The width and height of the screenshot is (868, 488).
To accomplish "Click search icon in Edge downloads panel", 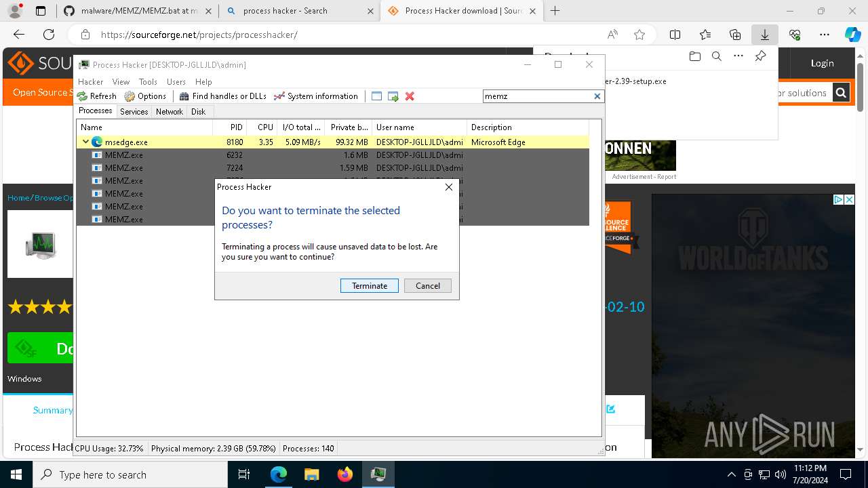I will pyautogui.click(x=716, y=56).
